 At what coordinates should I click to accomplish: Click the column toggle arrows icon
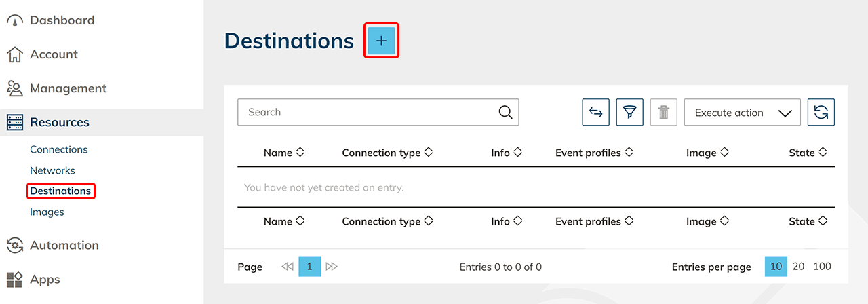coord(595,113)
